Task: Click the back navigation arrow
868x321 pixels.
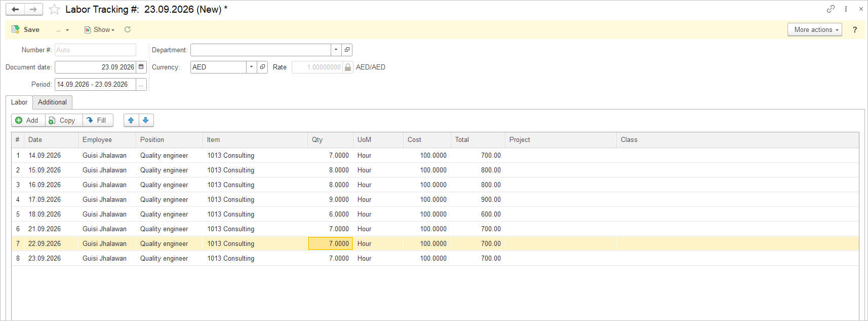Action: 15,9
